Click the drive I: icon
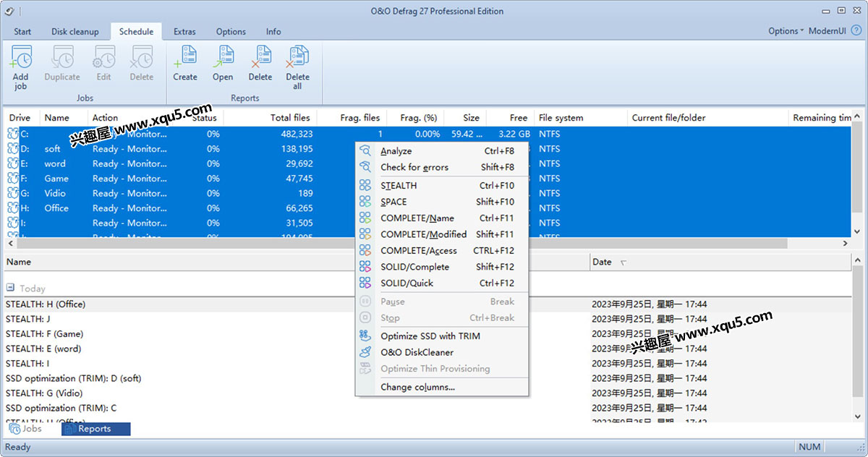 [13, 223]
